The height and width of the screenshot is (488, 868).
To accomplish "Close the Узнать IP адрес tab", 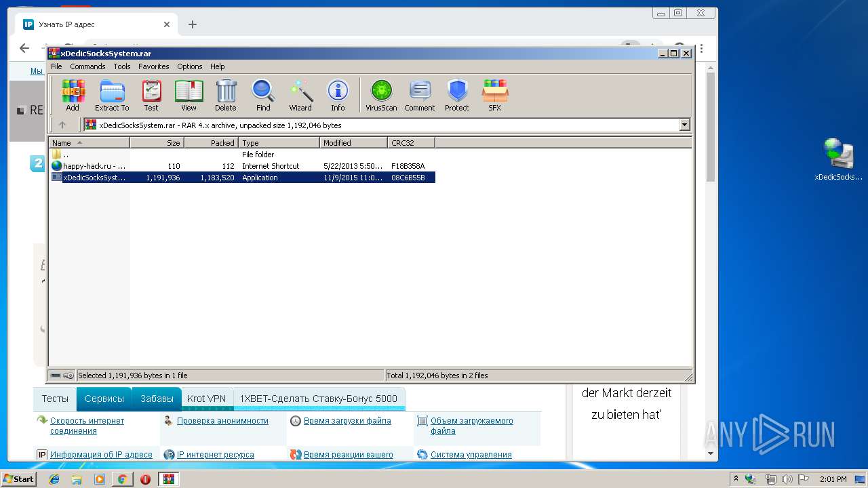I will [167, 24].
